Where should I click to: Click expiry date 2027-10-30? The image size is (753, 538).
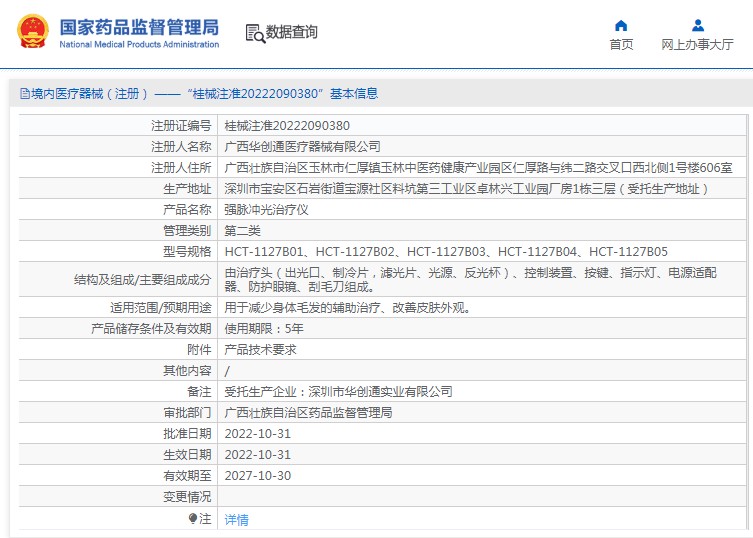[x=258, y=476]
